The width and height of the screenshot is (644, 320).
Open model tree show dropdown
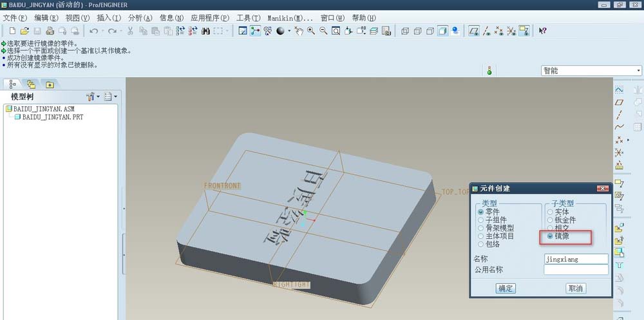pyautogui.click(x=110, y=97)
